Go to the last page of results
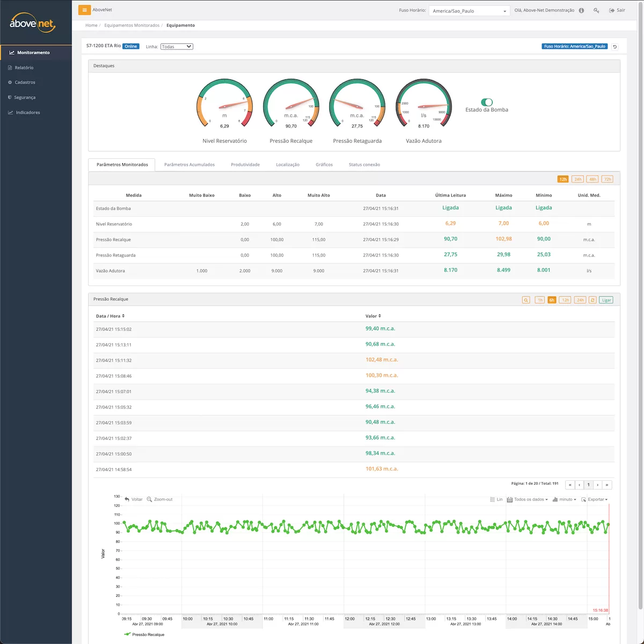 tap(607, 485)
